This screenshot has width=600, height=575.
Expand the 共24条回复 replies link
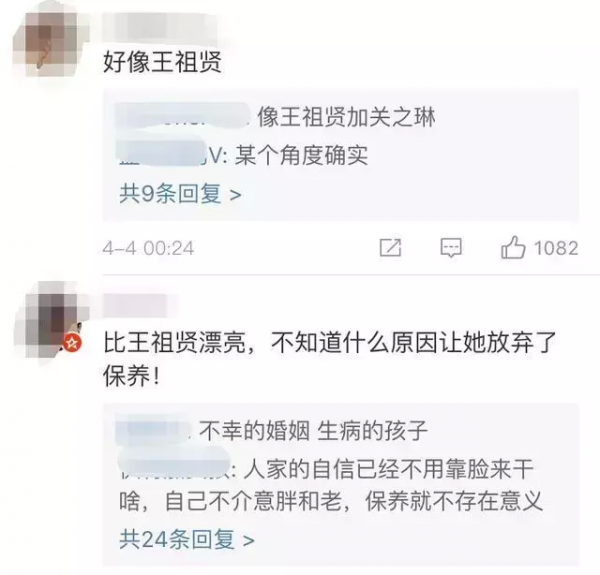click(x=187, y=539)
